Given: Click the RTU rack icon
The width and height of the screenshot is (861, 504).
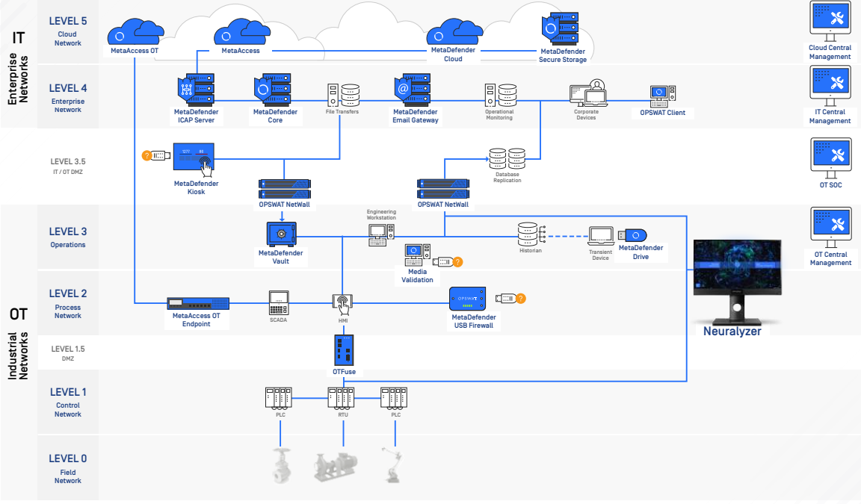Looking at the screenshot, I should (341, 398).
